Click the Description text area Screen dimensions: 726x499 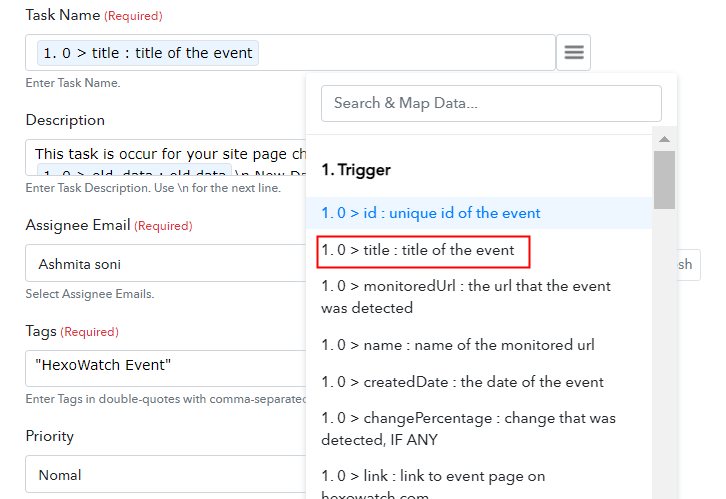click(166, 157)
